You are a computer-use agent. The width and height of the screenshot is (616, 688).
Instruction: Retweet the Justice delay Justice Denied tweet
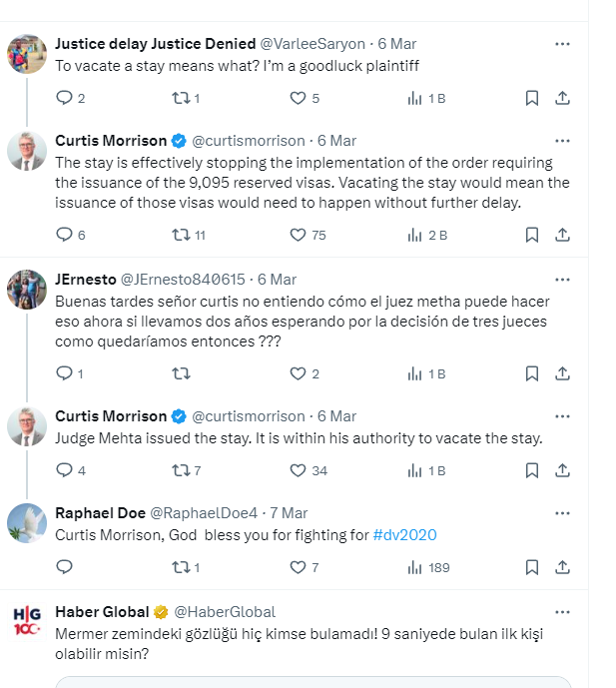(x=181, y=98)
